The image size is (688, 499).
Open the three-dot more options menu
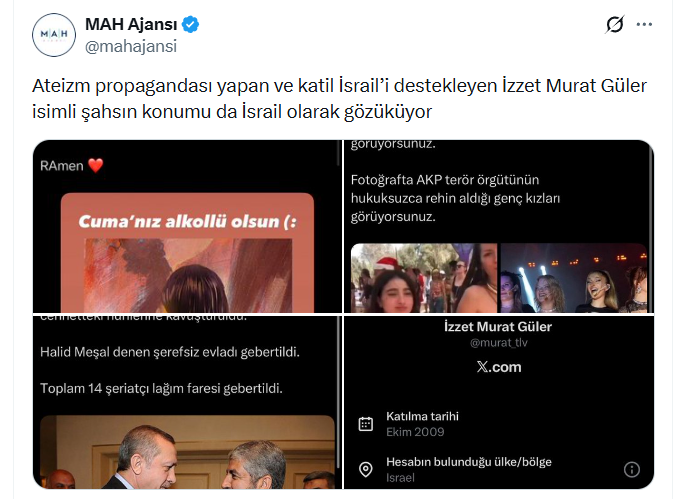[644, 24]
